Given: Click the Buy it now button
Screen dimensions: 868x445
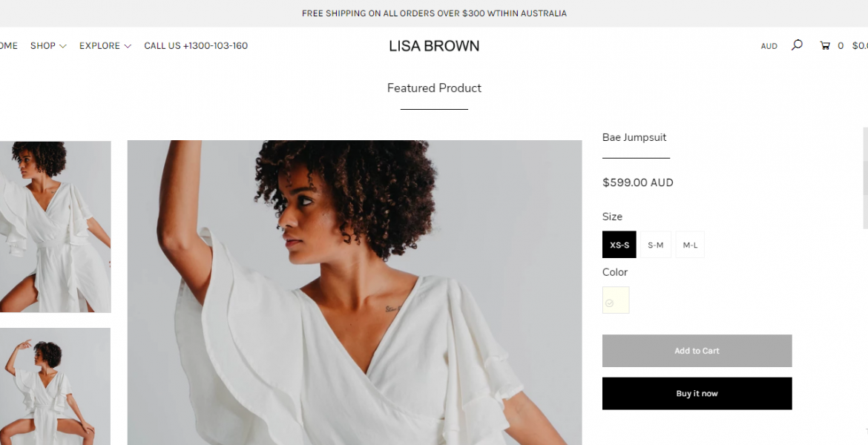Looking at the screenshot, I should pos(697,393).
